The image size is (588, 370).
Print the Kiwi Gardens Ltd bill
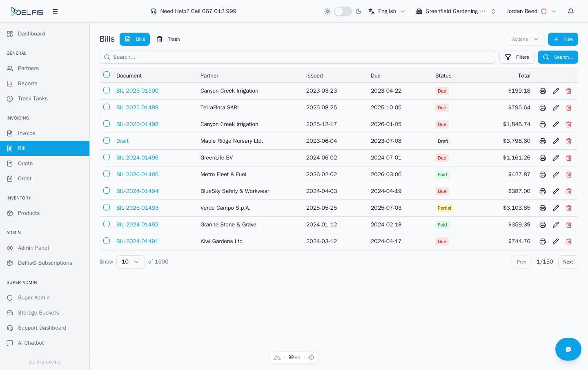tap(543, 241)
